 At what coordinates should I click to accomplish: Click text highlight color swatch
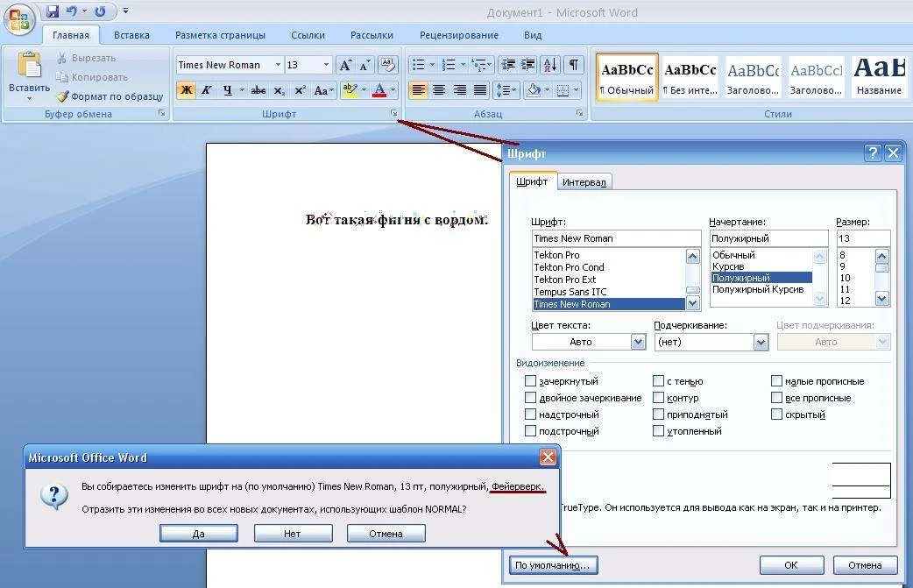coord(350,90)
